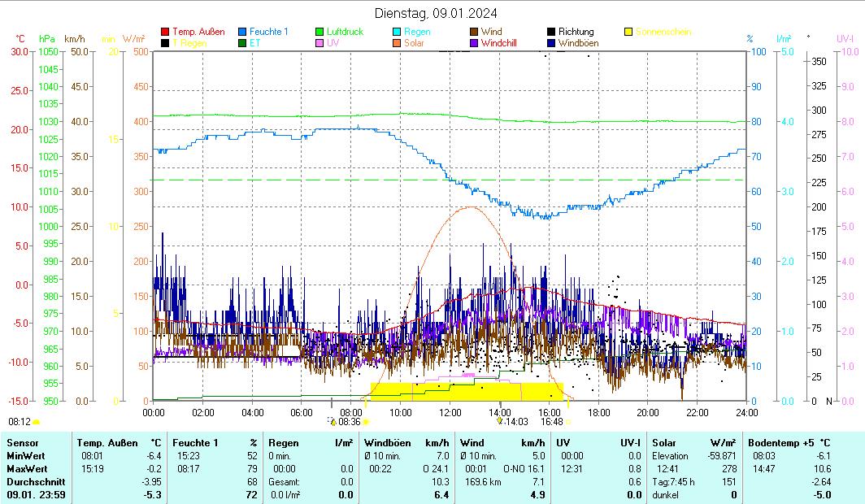This screenshot has height=504, width=865.
Task: Click the 08:12 time label at left
Action: (20, 422)
